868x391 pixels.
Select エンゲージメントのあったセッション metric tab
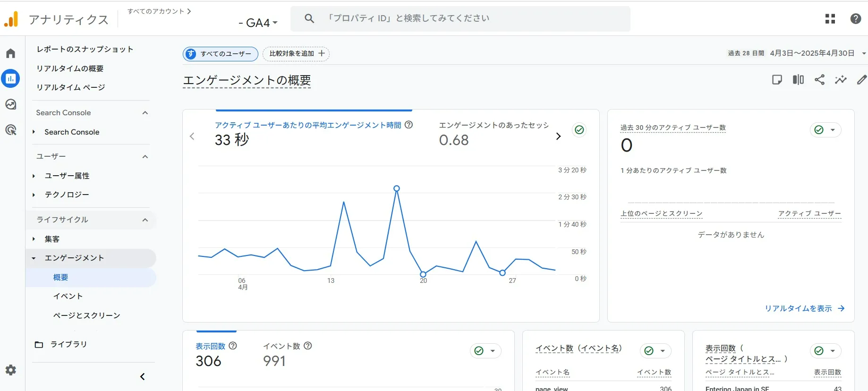(494, 133)
